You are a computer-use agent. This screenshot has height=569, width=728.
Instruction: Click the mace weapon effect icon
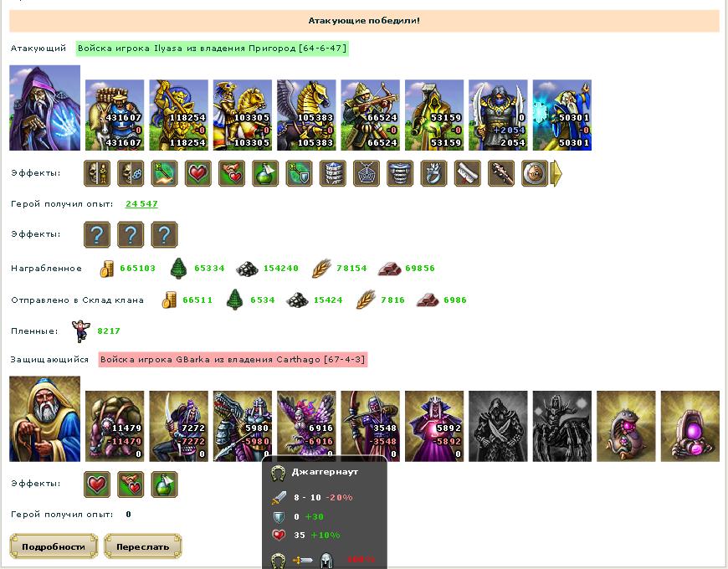pyautogui.click(x=501, y=173)
